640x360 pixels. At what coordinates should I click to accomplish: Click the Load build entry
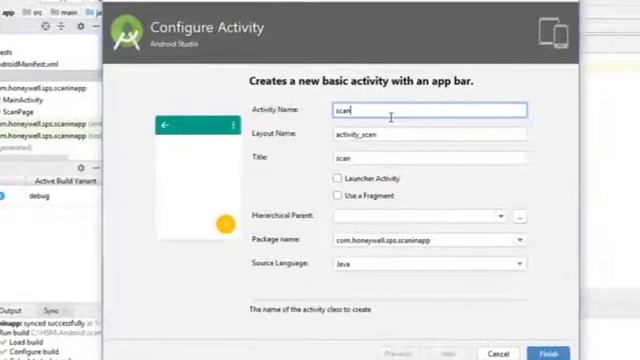[x=26, y=342]
